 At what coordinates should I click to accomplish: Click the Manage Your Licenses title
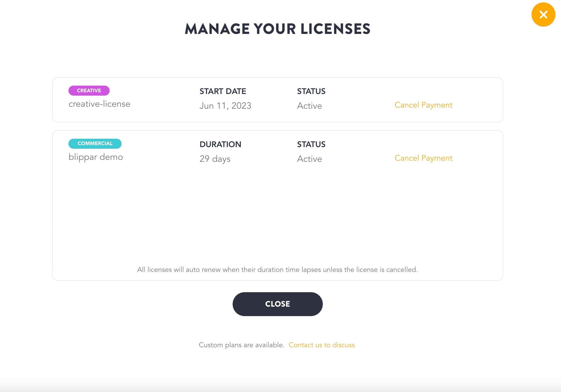[x=277, y=29]
